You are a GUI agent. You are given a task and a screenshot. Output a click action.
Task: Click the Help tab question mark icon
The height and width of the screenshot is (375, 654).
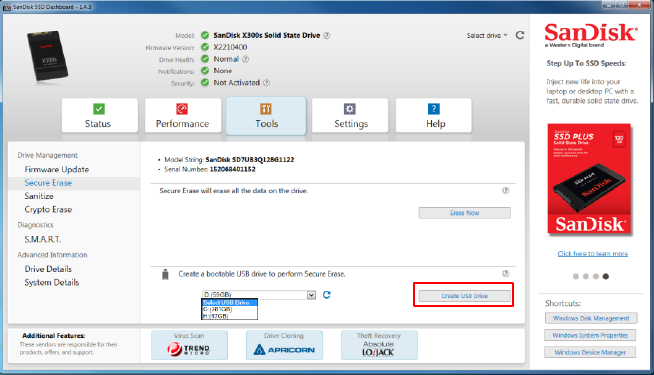tap(433, 109)
